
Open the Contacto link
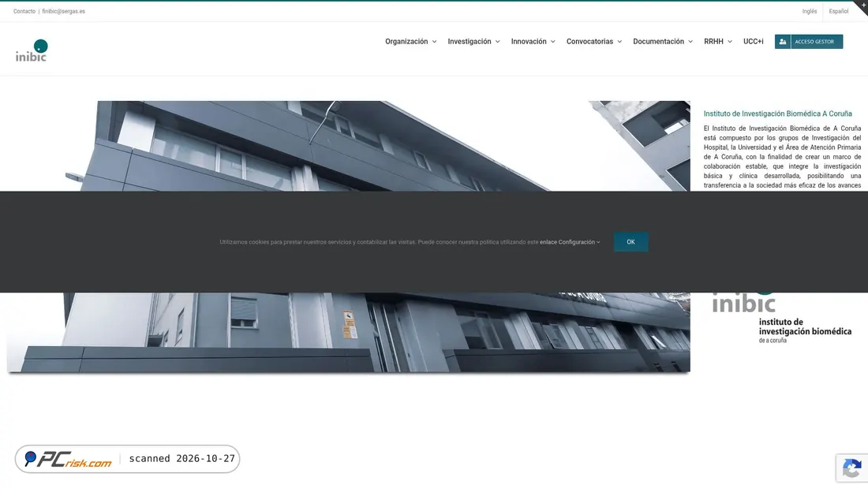click(x=24, y=11)
